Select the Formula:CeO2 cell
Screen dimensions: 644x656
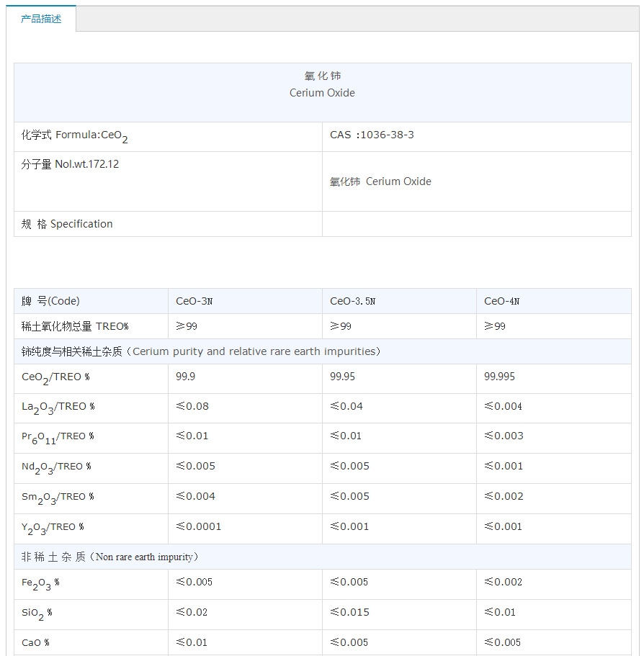coord(75,135)
